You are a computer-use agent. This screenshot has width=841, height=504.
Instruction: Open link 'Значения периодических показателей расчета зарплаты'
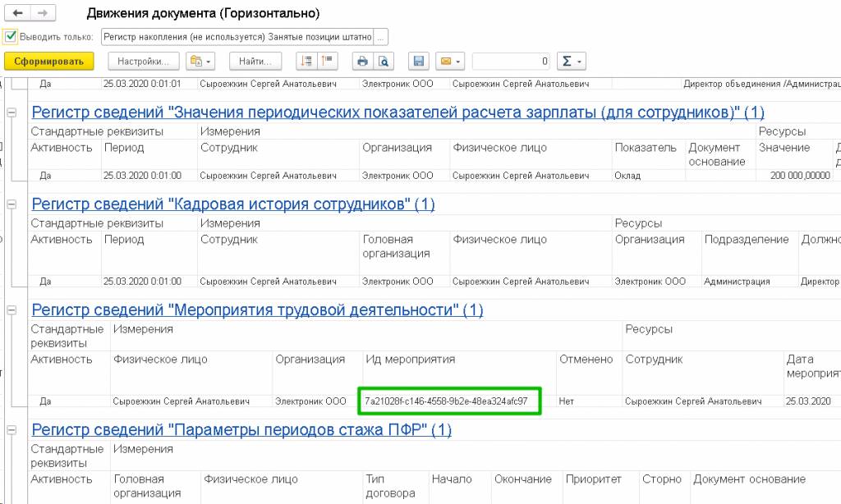(398, 112)
